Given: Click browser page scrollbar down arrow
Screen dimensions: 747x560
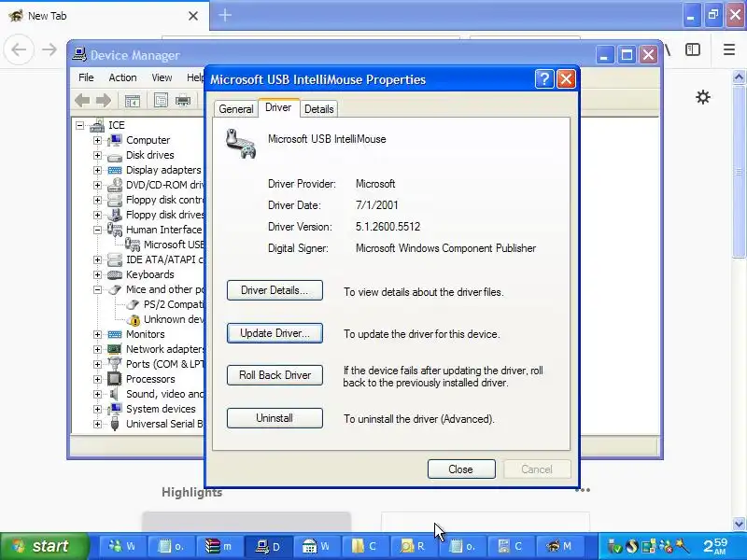Looking at the screenshot, I should (739, 525).
